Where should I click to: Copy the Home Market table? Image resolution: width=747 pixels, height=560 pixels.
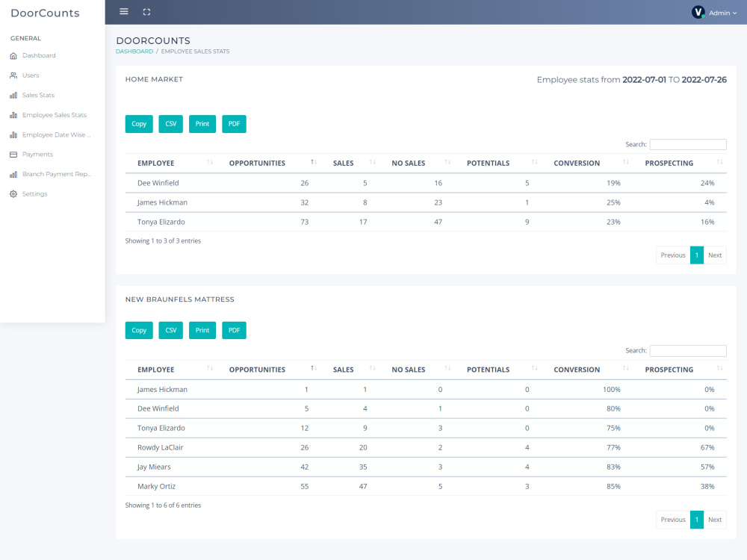click(x=139, y=124)
